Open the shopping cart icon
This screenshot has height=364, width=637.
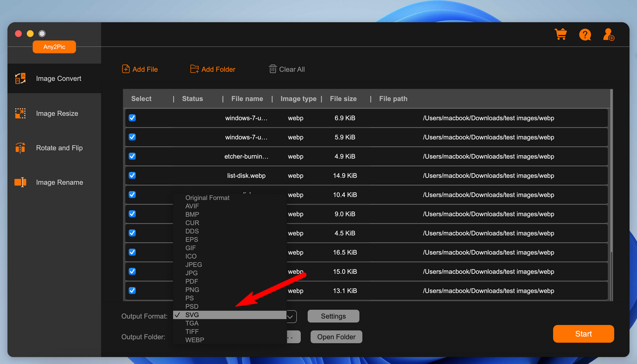[x=561, y=35]
